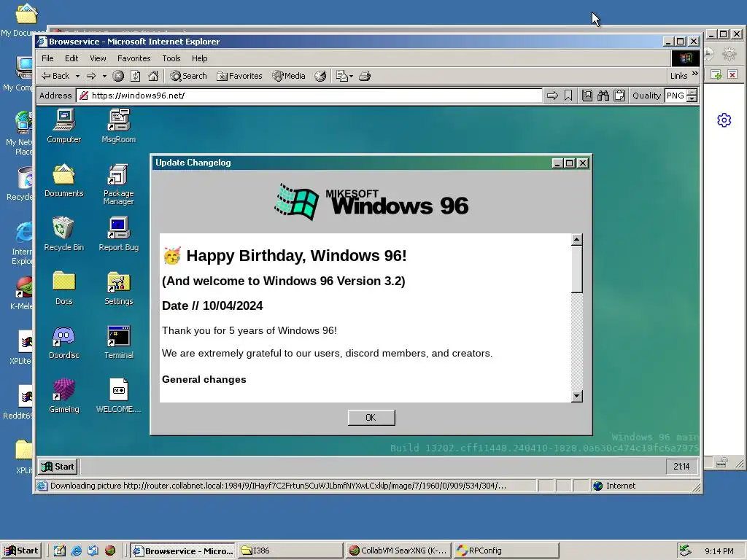This screenshot has height=560, width=747.
Task: Open the View menu
Action: (98, 58)
